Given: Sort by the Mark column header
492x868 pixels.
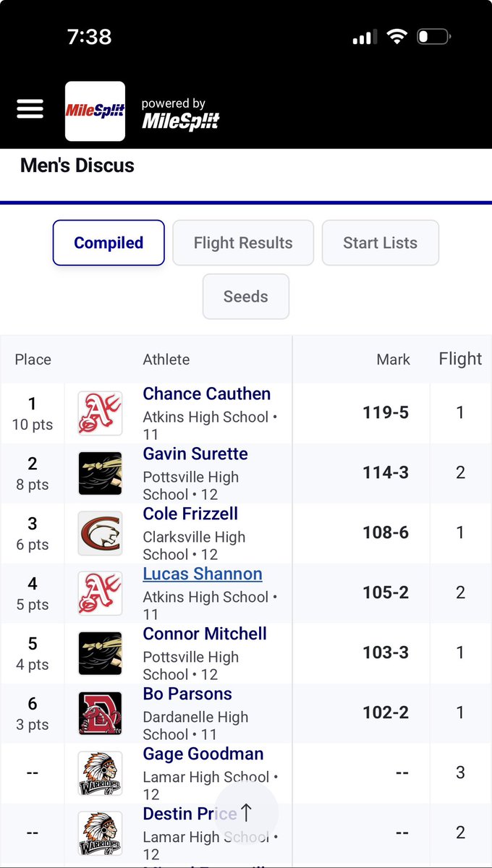Looking at the screenshot, I should [394, 359].
